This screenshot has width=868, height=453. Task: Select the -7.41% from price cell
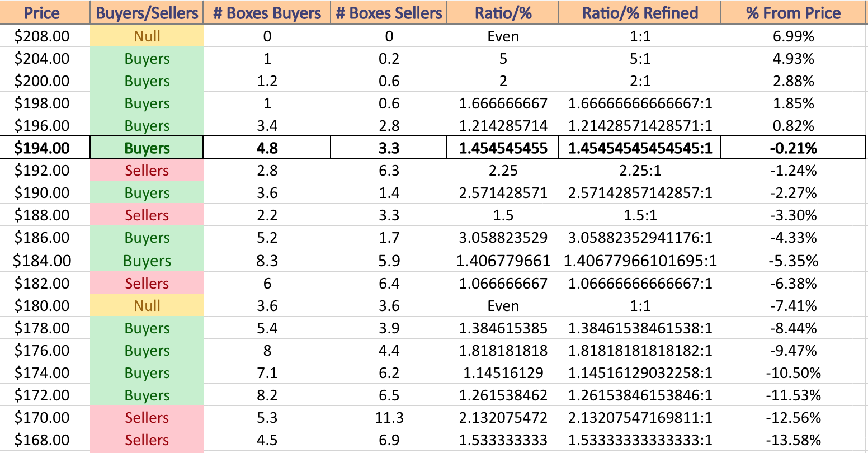[x=793, y=306]
